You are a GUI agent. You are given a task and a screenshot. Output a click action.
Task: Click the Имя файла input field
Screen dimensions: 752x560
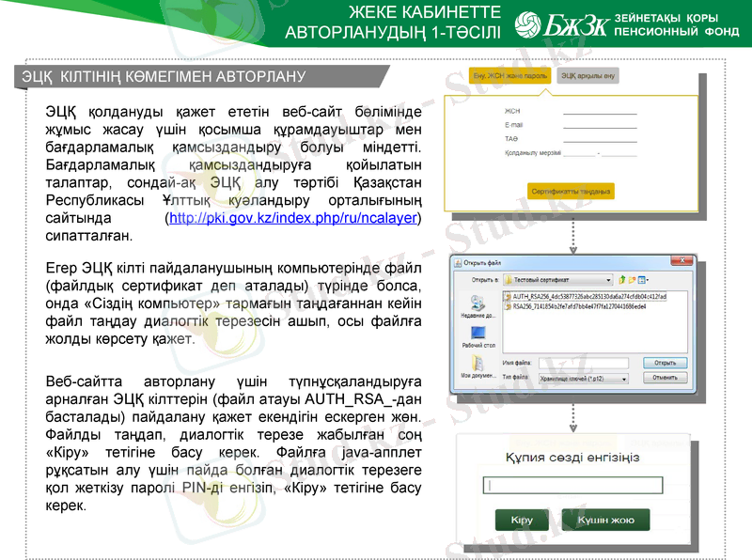click(583, 362)
